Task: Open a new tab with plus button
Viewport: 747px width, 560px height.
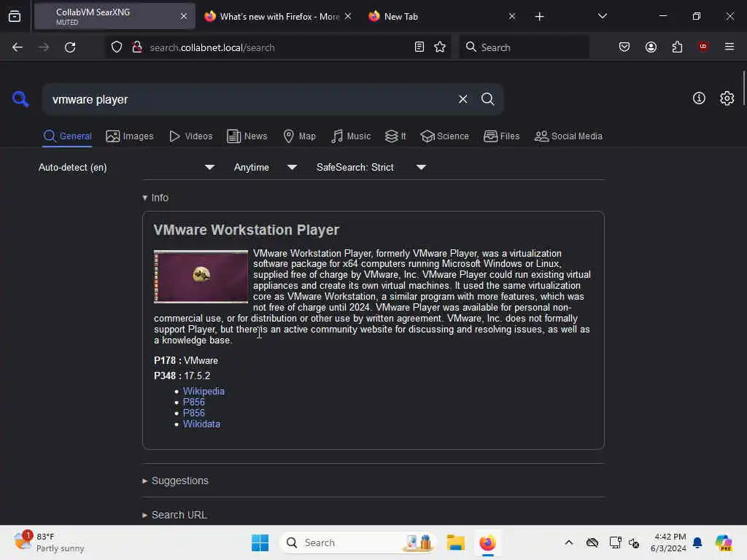Action: (x=539, y=17)
